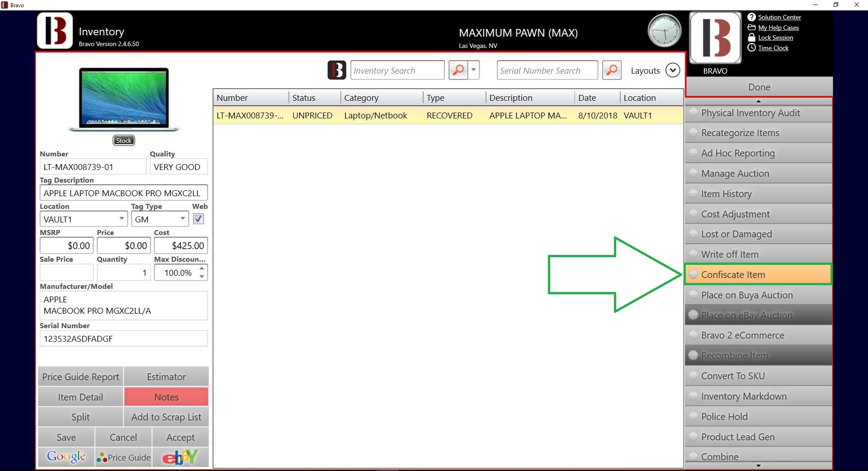Sort by the Location column header
The width and height of the screenshot is (868, 471).
point(651,98)
